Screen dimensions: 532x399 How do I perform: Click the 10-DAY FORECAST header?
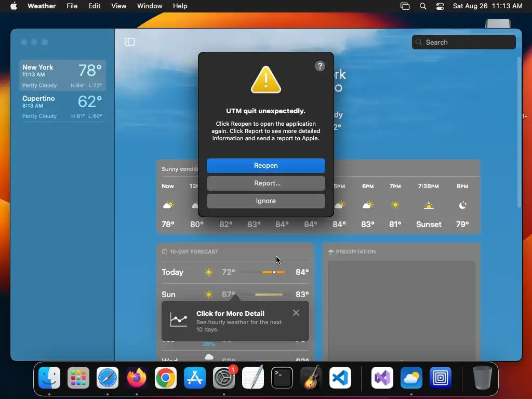coord(190,252)
